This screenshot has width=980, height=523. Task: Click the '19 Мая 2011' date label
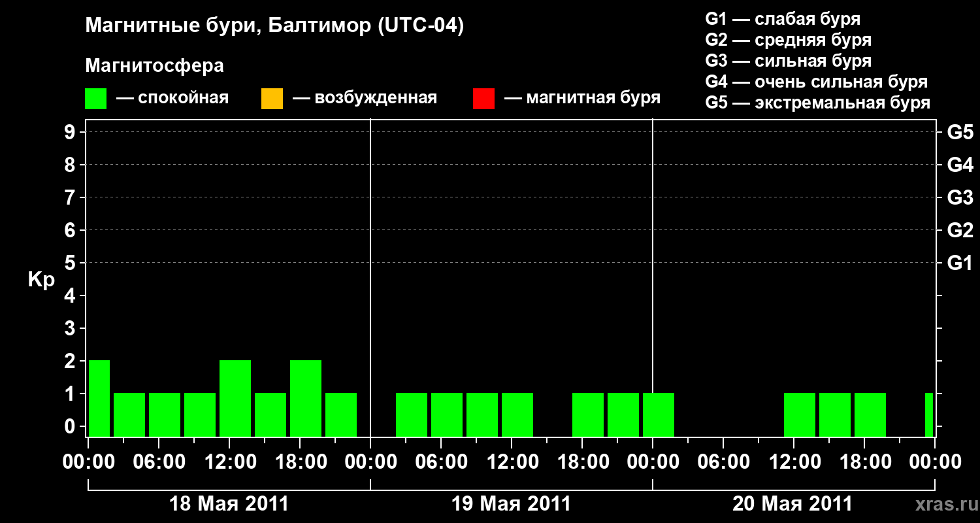pos(511,504)
